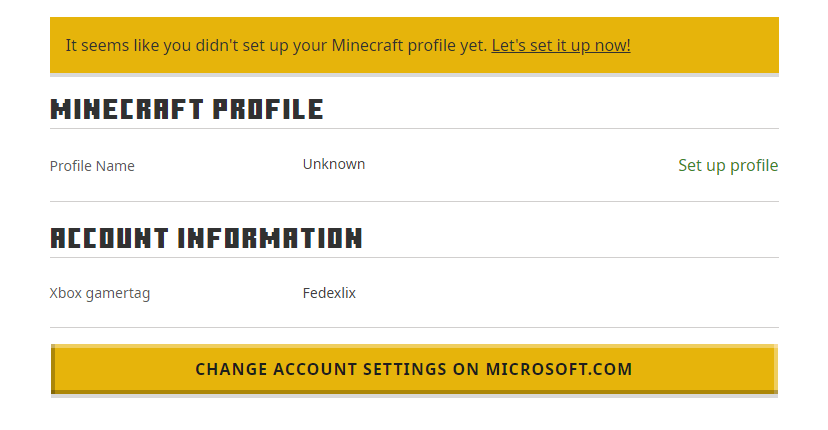The height and width of the screenshot is (430, 828).
Task: Open the "Set up profile" link
Action: [x=727, y=165]
